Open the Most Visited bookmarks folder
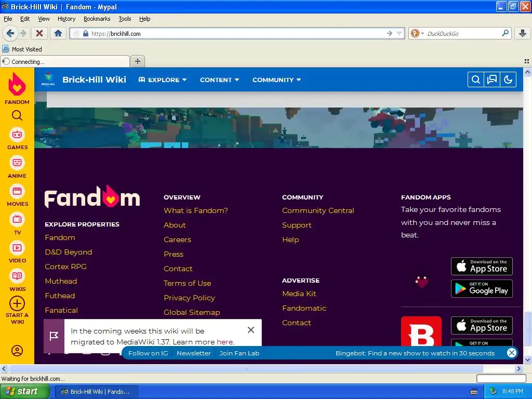532x399 pixels. coord(22,49)
